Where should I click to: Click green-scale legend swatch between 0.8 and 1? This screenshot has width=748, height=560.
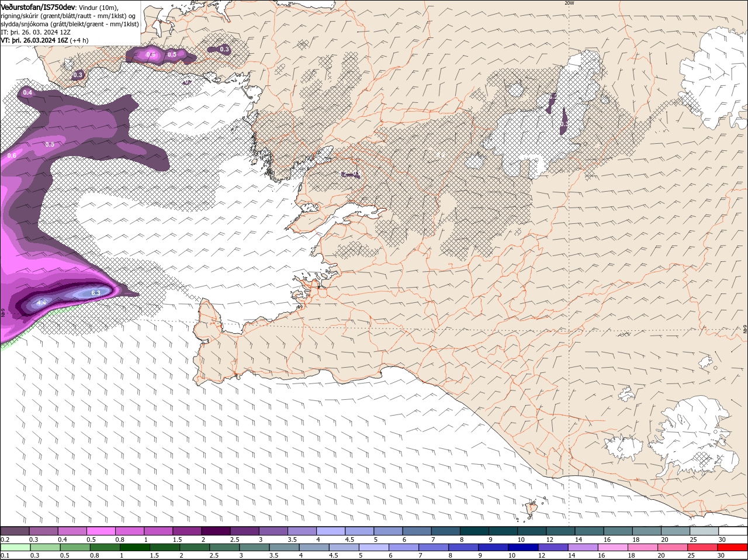(x=105, y=547)
